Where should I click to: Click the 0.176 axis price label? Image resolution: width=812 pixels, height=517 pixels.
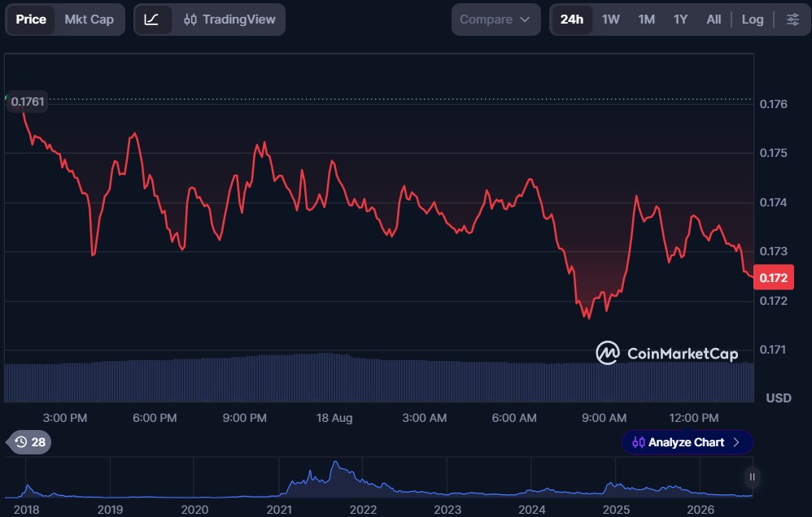point(773,104)
